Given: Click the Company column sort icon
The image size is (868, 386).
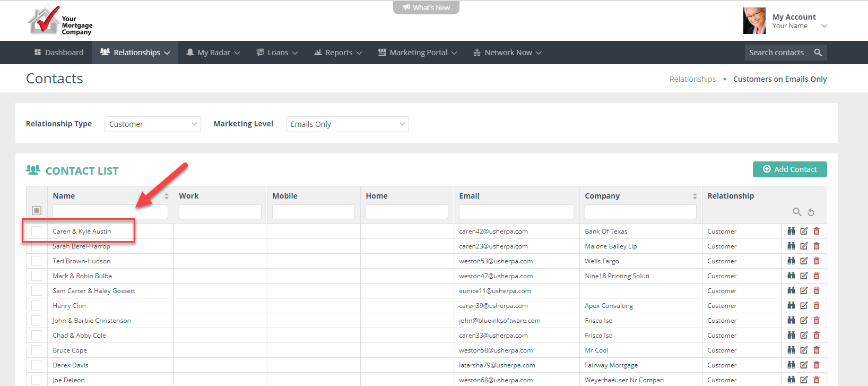Looking at the screenshot, I should pyautogui.click(x=695, y=196).
